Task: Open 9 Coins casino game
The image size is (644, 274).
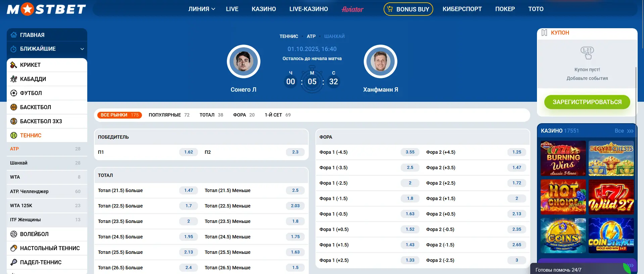Action: pyautogui.click(x=563, y=235)
